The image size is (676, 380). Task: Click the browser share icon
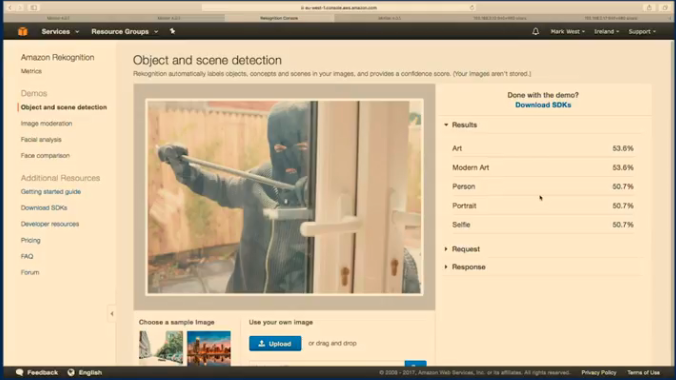649,7
